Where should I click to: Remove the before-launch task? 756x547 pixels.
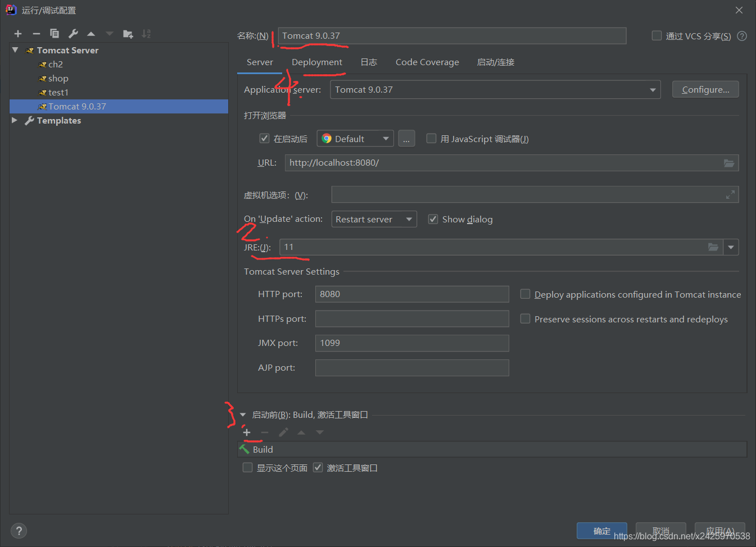tap(265, 432)
